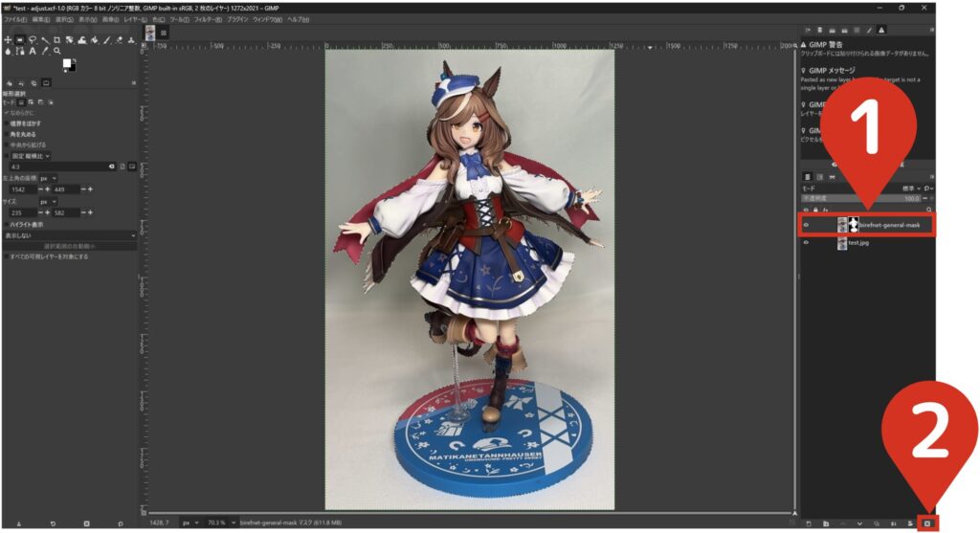The width and height of the screenshot is (980, 533).
Task: Decrease the 582 height value
Action: point(83,213)
